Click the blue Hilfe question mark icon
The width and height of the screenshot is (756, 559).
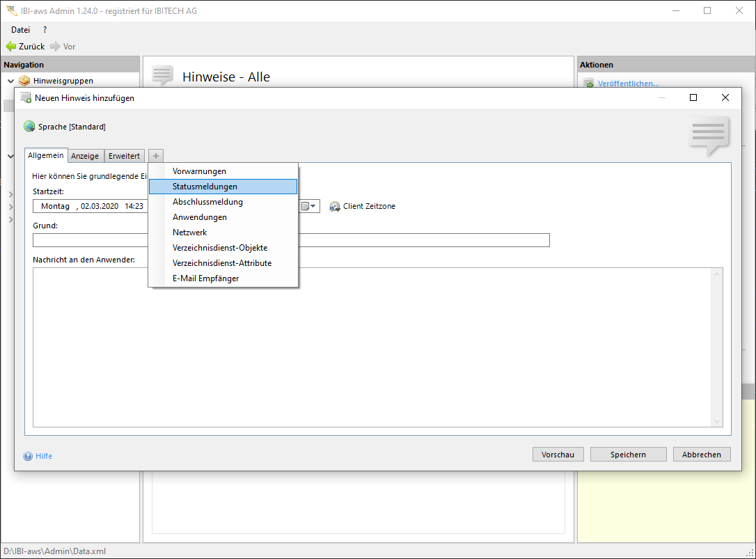(28, 456)
